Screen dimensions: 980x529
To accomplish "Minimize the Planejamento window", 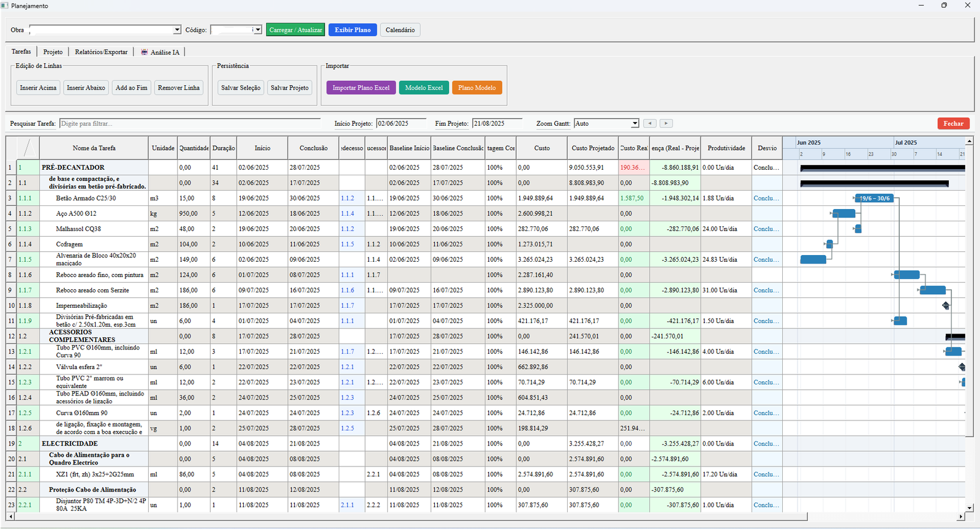I will [x=921, y=6].
